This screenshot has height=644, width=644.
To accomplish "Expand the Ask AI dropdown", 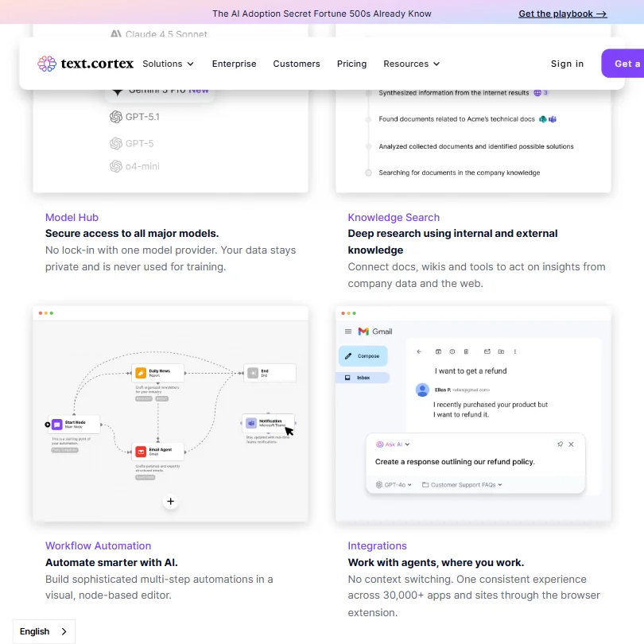I will 393,444.
